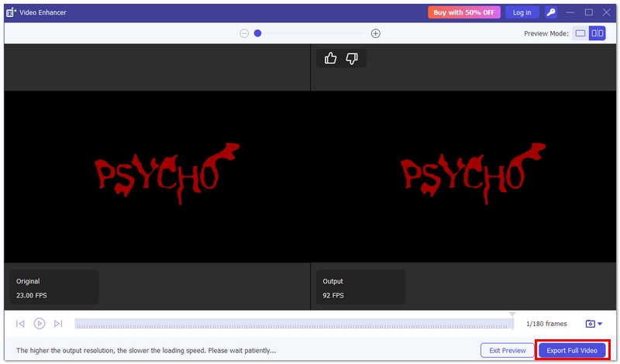Screen dimensions: 620x364
Task: Click the Original 23.00 FPS label
Action: point(54,288)
